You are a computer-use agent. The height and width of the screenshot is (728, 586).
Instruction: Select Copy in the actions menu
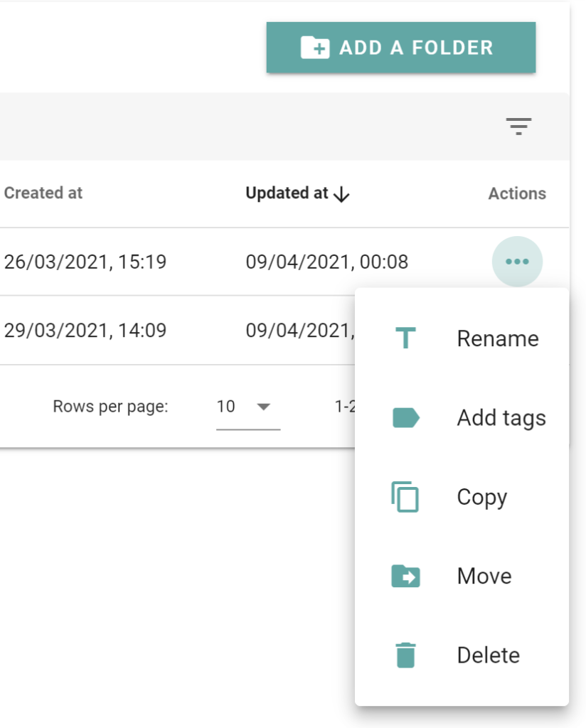click(462, 497)
